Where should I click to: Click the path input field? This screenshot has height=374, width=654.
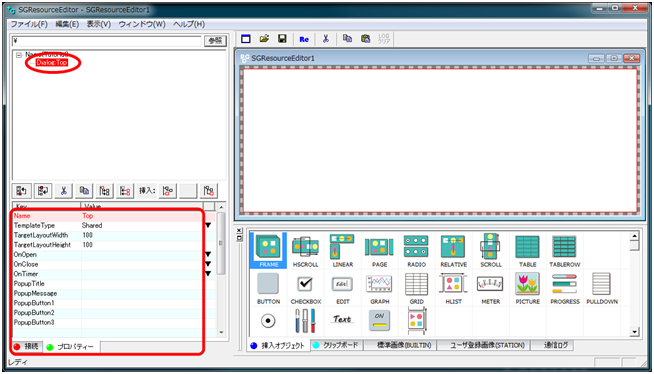click(x=107, y=41)
